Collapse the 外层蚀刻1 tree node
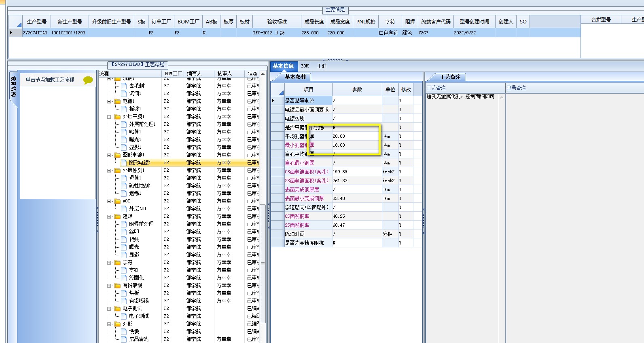The width and height of the screenshot is (644, 343). point(109,170)
